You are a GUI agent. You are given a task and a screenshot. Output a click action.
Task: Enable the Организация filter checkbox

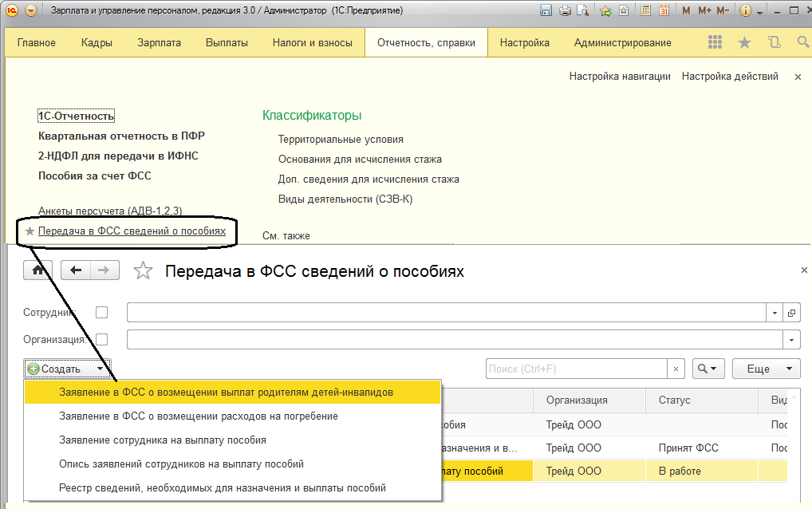click(101, 340)
